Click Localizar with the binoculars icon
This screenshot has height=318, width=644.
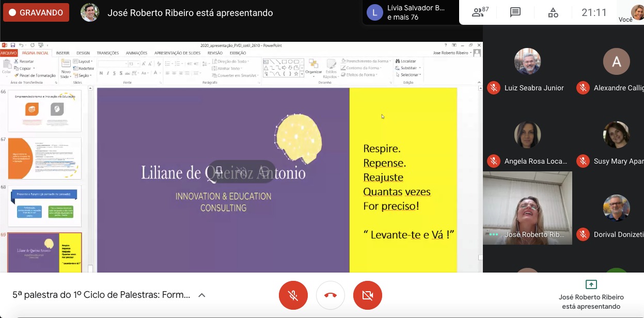406,61
